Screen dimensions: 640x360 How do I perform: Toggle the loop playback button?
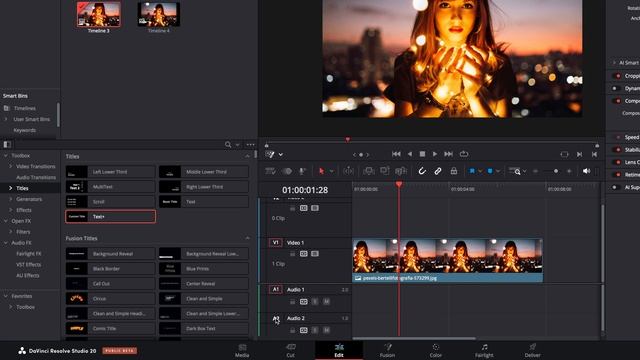(464, 154)
